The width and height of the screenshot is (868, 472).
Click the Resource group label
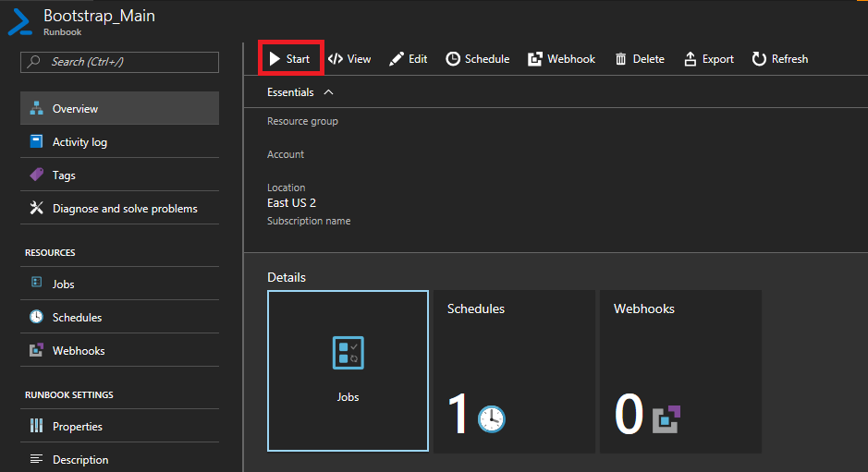coord(302,121)
